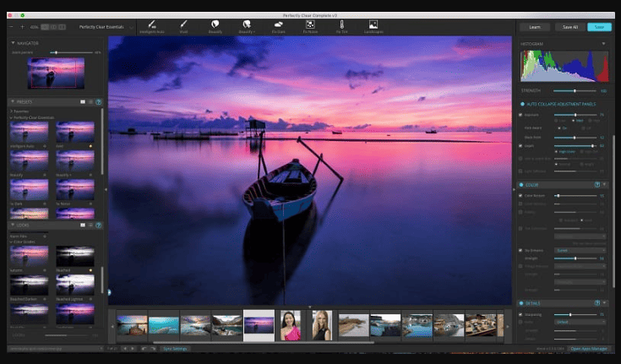Click Open Apps Manager button
Viewport: 621px width, 364px height.
tap(589, 349)
